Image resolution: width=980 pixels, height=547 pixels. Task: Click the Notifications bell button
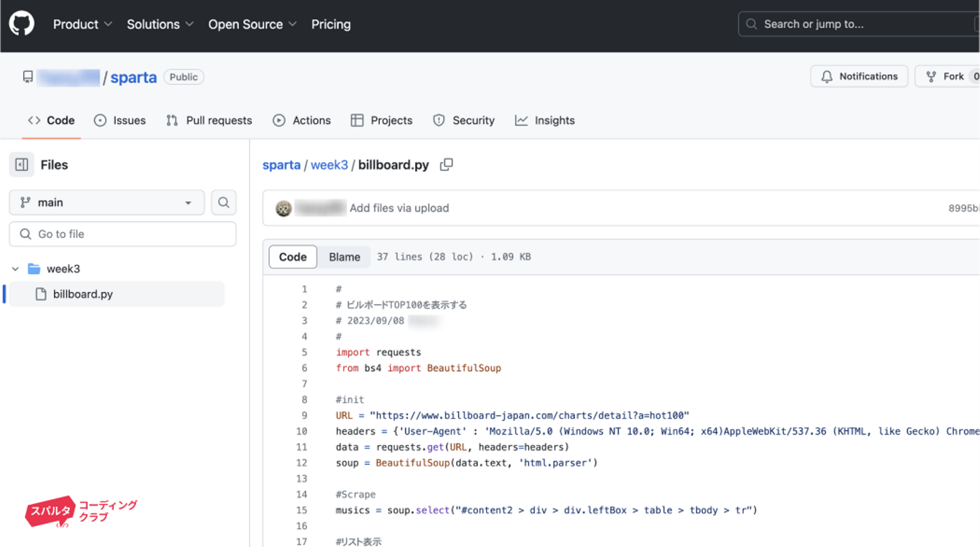click(x=859, y=76)
